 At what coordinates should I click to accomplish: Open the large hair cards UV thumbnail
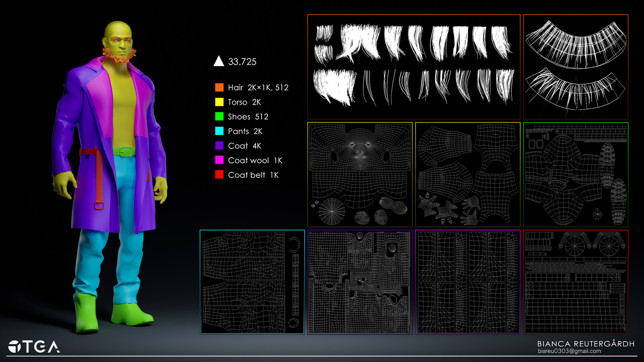[414, 67]
